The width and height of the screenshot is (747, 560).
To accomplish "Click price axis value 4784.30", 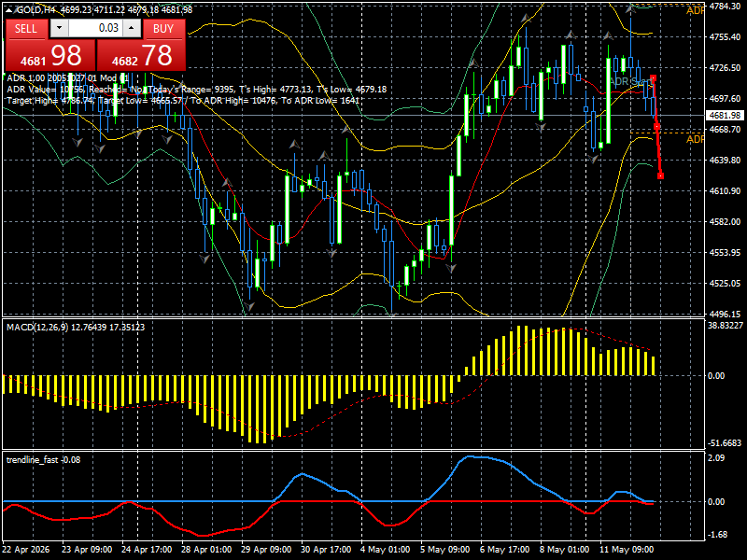I will coord(725,7).
